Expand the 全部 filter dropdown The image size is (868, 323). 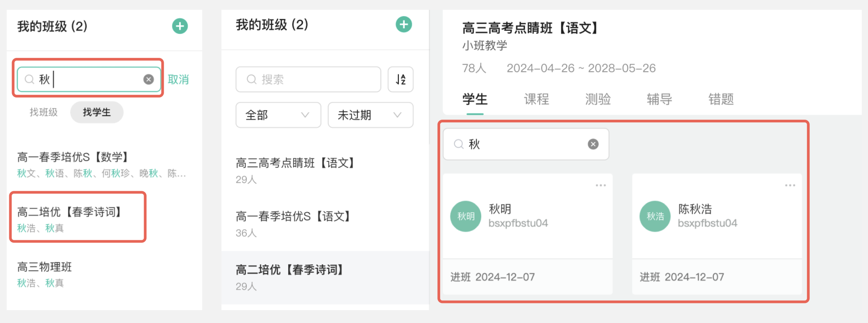pyautogui.click(x=278, y=115)
